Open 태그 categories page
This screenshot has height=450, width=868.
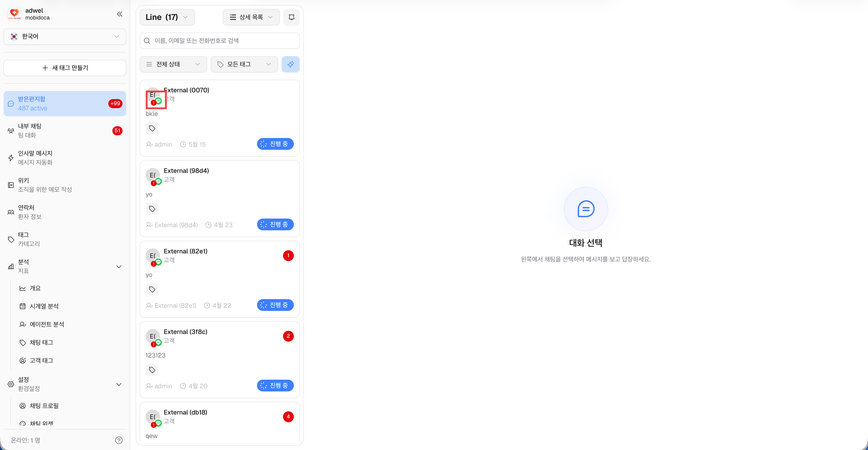[65, 239]
